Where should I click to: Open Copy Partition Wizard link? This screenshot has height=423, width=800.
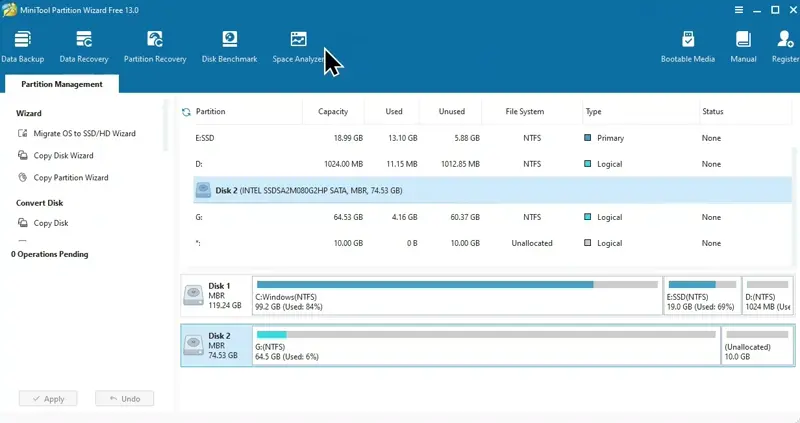click(x=71, y=178)
